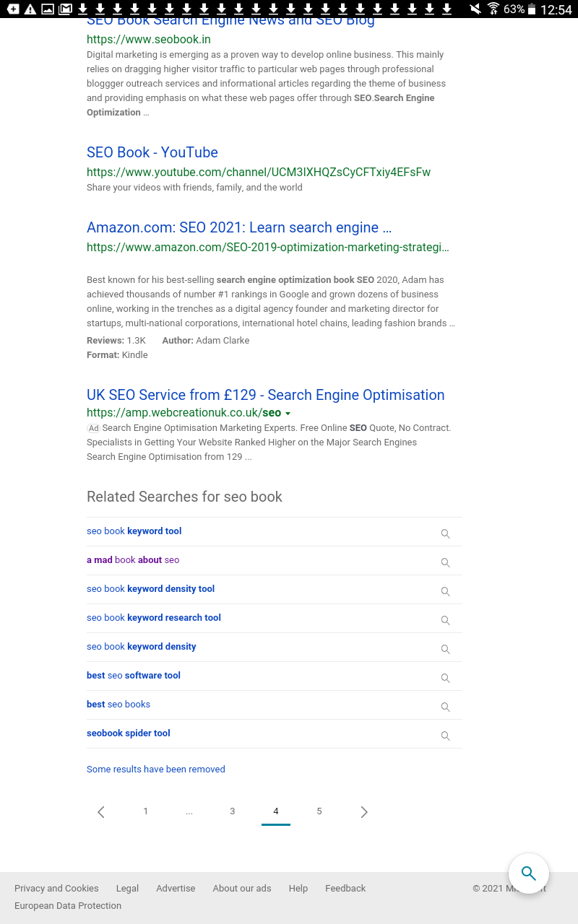Go to previous results page arrow
578x924 pixels.
pos(101,812)
